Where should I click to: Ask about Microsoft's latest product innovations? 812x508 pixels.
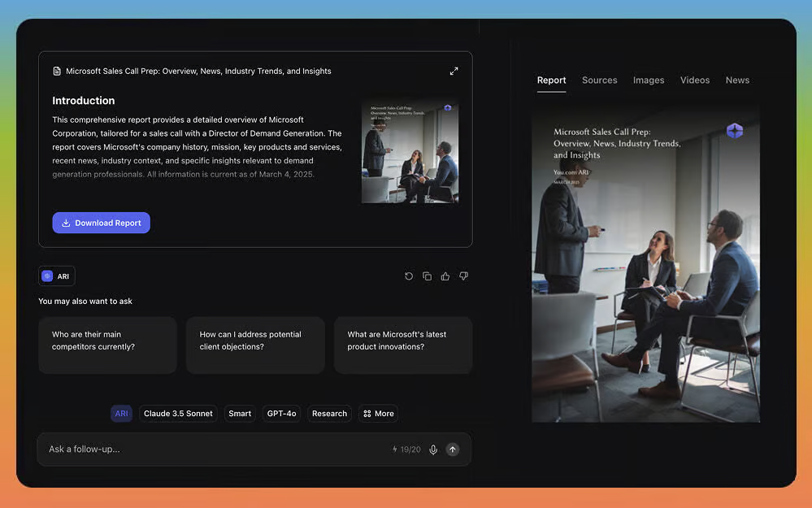tap(403, 345)
